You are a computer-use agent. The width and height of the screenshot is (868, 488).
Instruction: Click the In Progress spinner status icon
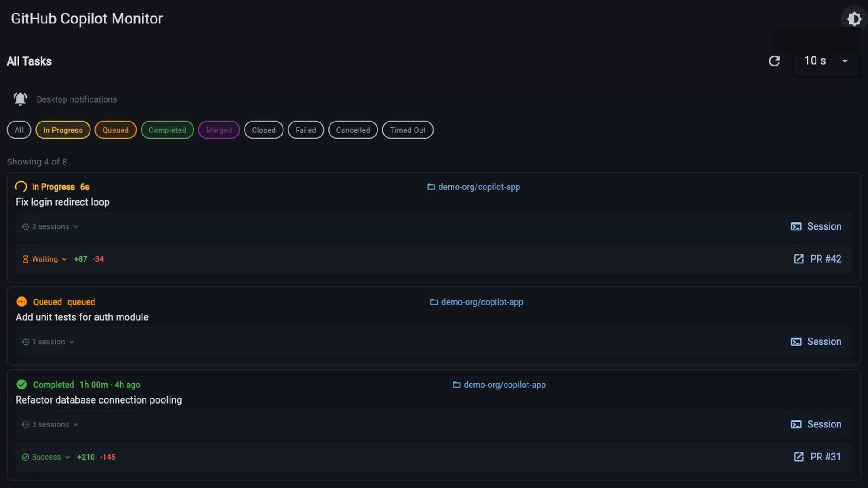coord(21,187)
